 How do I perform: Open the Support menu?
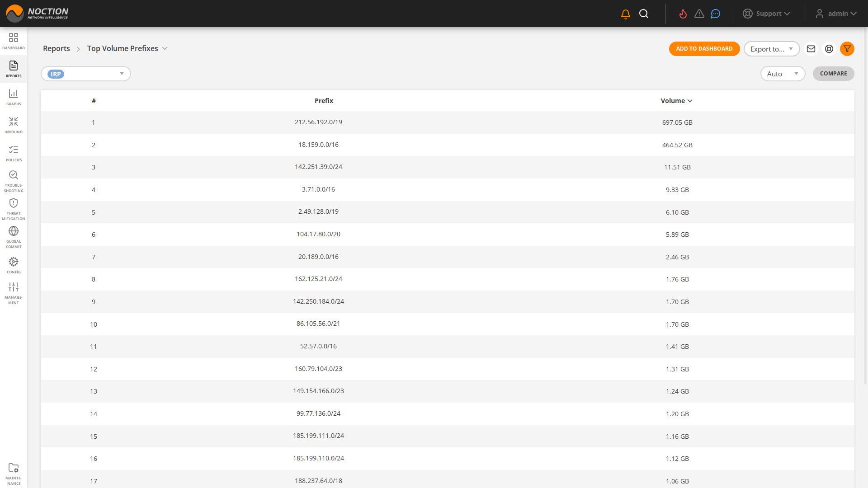[767, 14]
